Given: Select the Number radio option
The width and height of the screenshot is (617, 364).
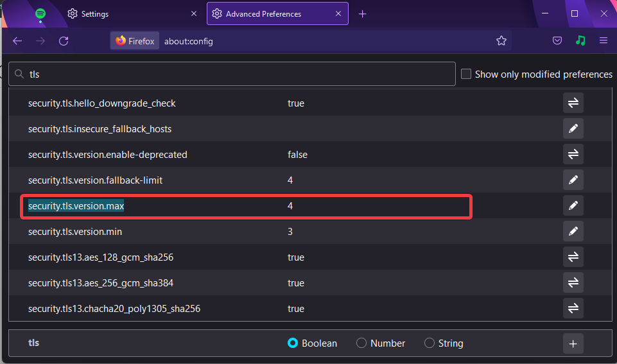Looking at the screenshot, I should pos(361,343).
